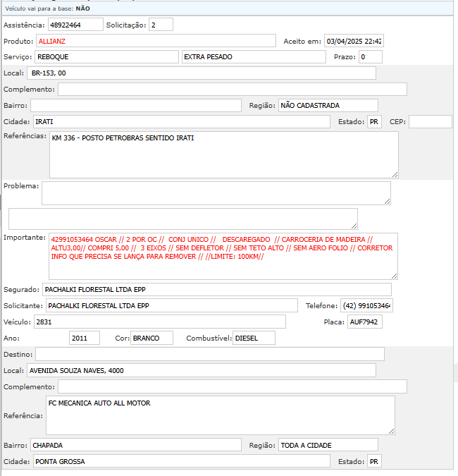Click the 'Aceito em:' label

tap(302, 42)
